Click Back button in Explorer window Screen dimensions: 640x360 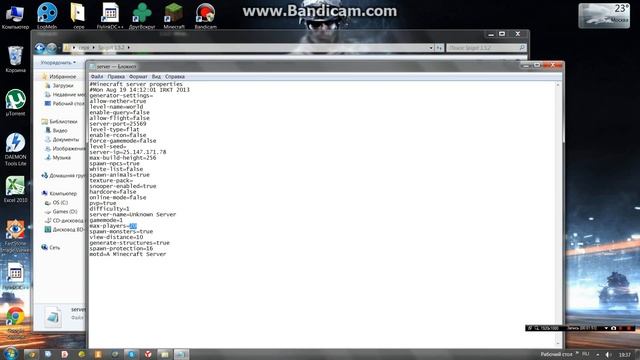40,48
